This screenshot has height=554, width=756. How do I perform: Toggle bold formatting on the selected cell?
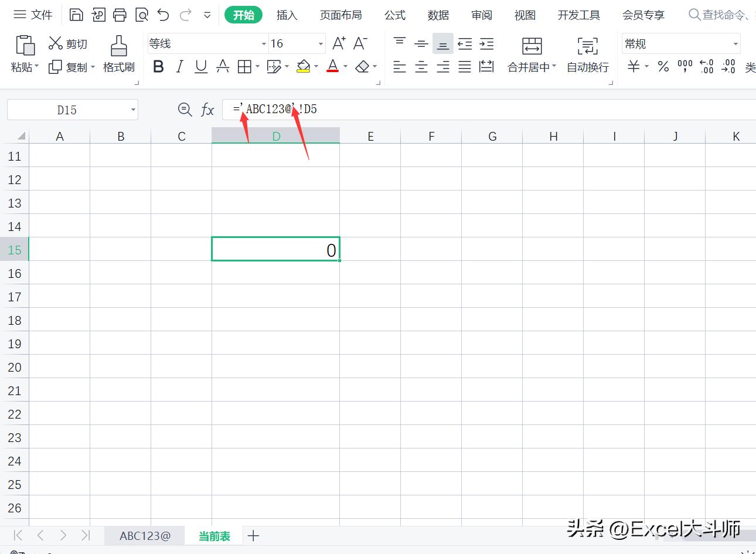click(158, 66)
